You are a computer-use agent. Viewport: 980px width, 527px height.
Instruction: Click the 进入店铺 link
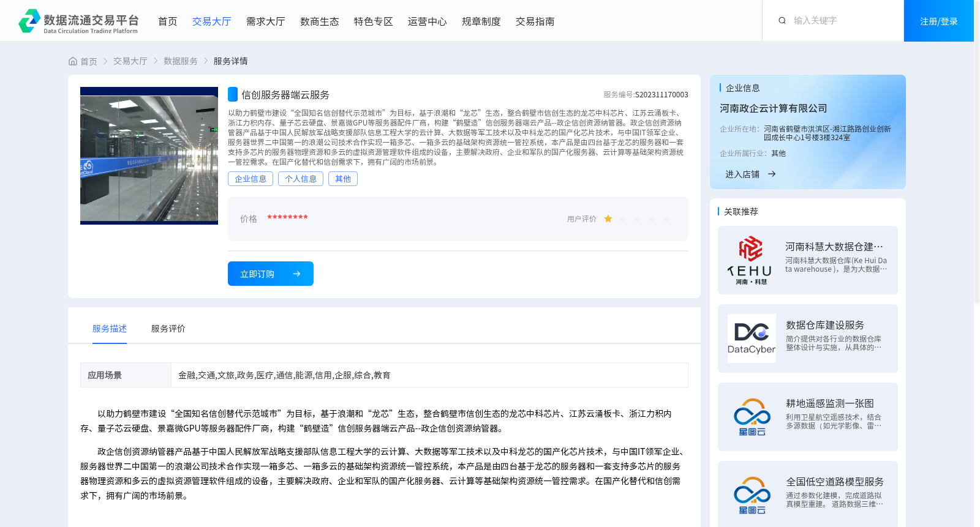[742, 174]
